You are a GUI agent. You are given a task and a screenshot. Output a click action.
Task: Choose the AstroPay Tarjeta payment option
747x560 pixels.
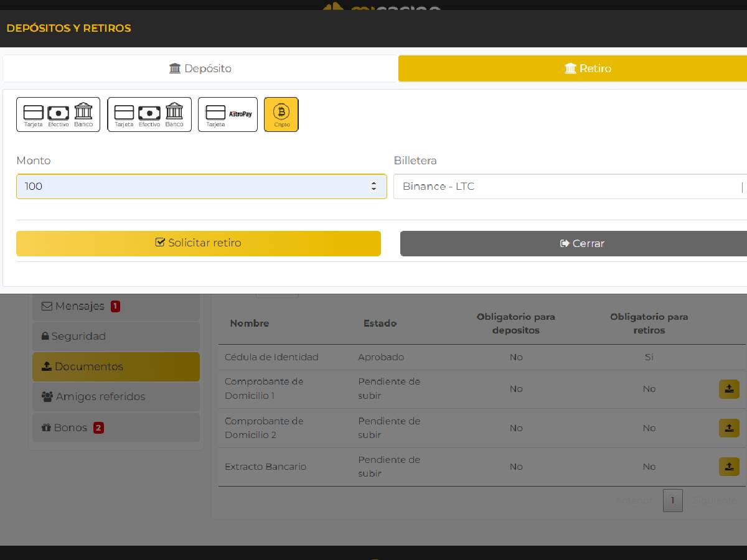click(227, 114)
